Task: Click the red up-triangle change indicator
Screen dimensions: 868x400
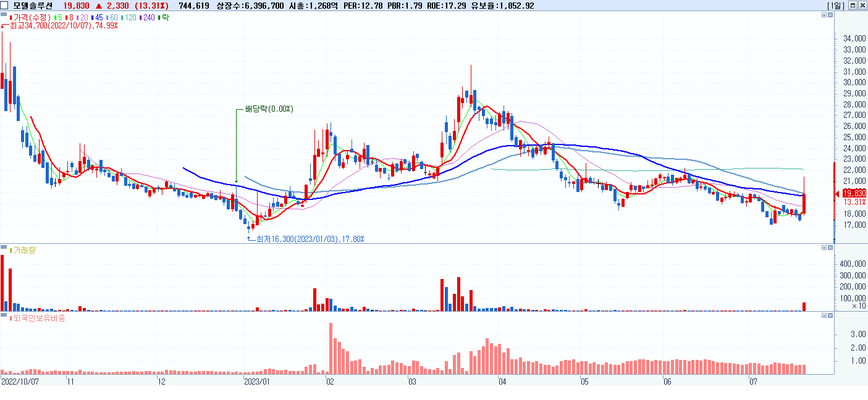Action: [x=99, y=6]
